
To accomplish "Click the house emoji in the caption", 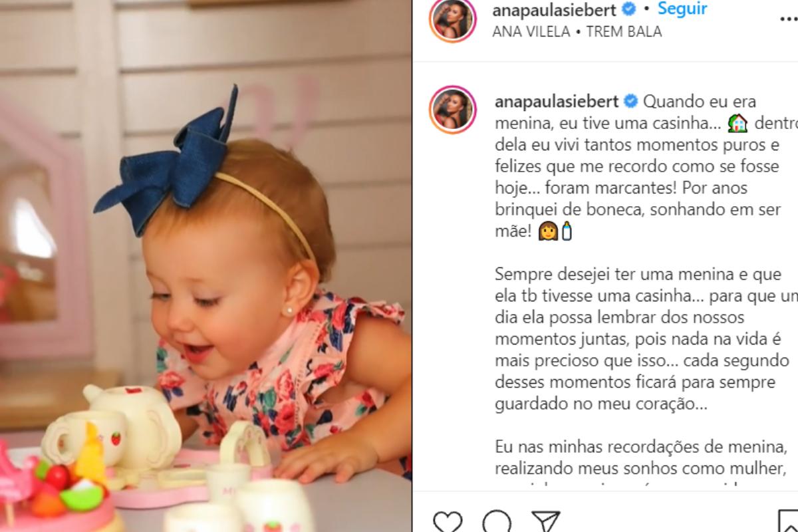I will tap(737, 123).
